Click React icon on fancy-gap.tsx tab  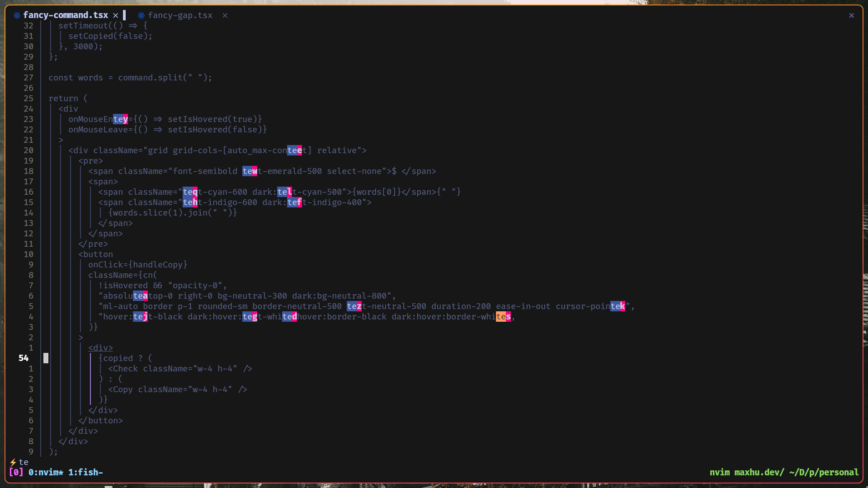tap(141, 15)
